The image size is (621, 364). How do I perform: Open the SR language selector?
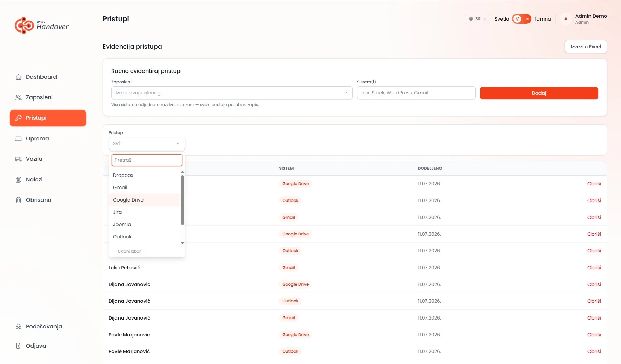tap(477, 19)
